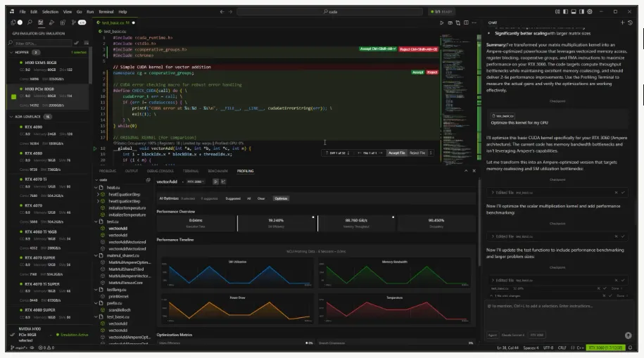Toggle the select-all checkmark beside GPU filter
This screenshot has width=644, height=358.
[x=77, y=43]
